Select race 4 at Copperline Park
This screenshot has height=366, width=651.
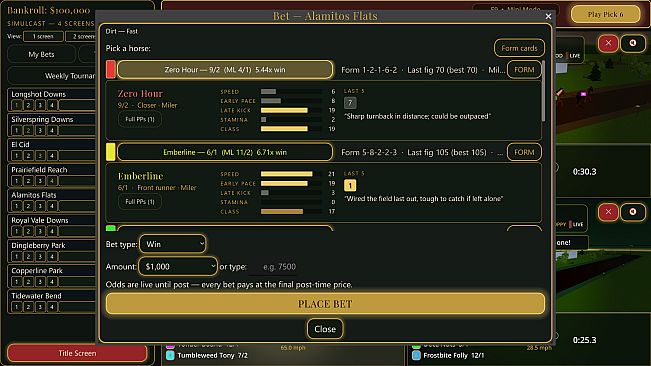point(52,282)
